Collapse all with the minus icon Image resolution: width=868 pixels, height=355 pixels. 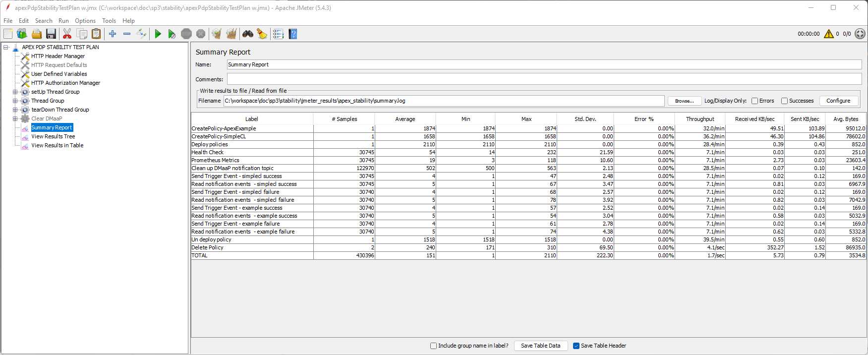point(127,34)
